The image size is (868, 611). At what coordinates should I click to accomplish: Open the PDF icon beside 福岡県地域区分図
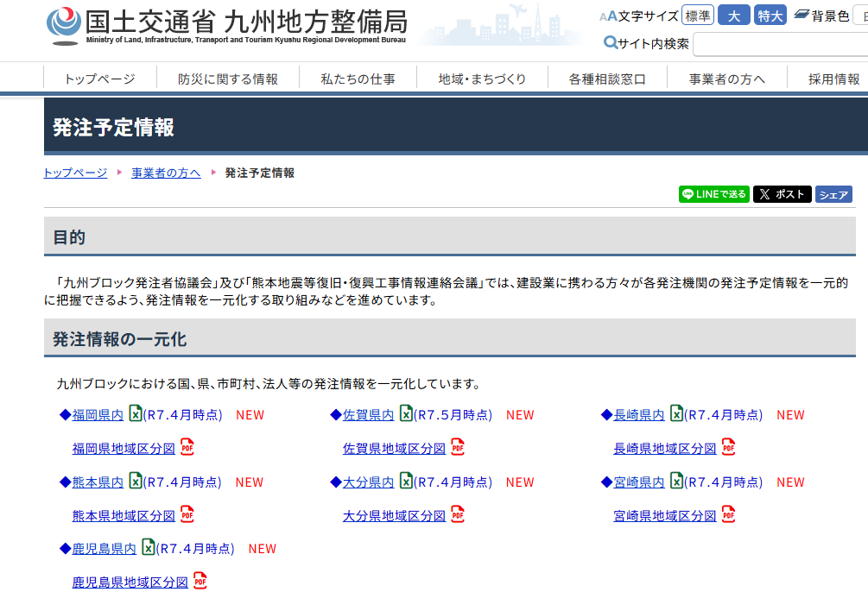click(x=187, y=447)
